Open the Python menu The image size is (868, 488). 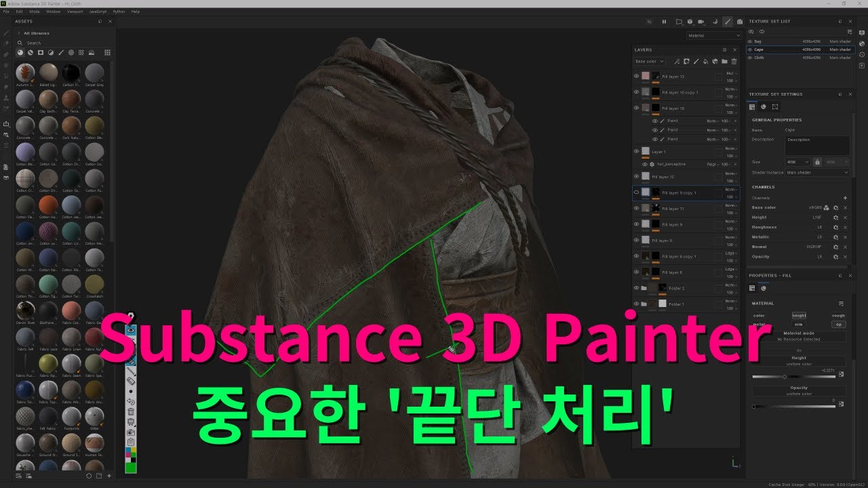click(119, 12)
